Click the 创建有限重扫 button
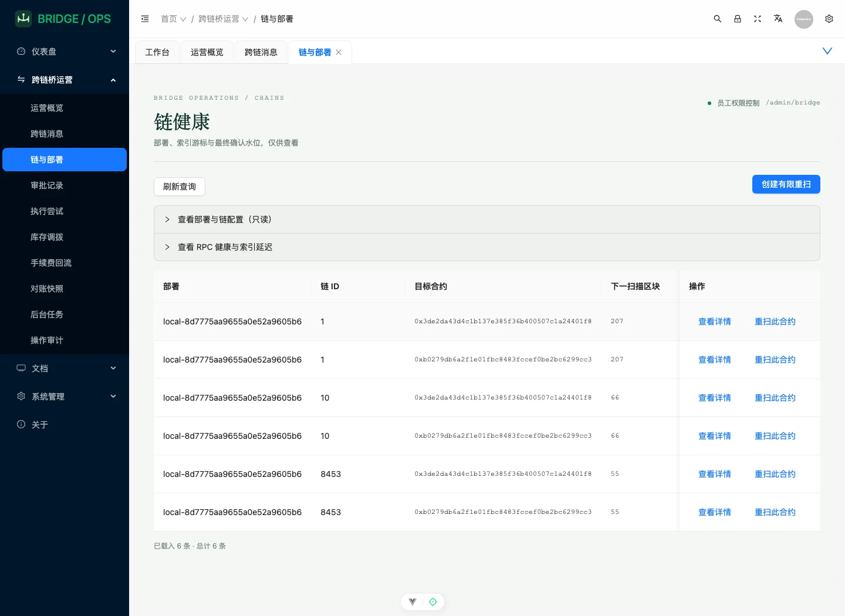 click(x=786, y=184)
